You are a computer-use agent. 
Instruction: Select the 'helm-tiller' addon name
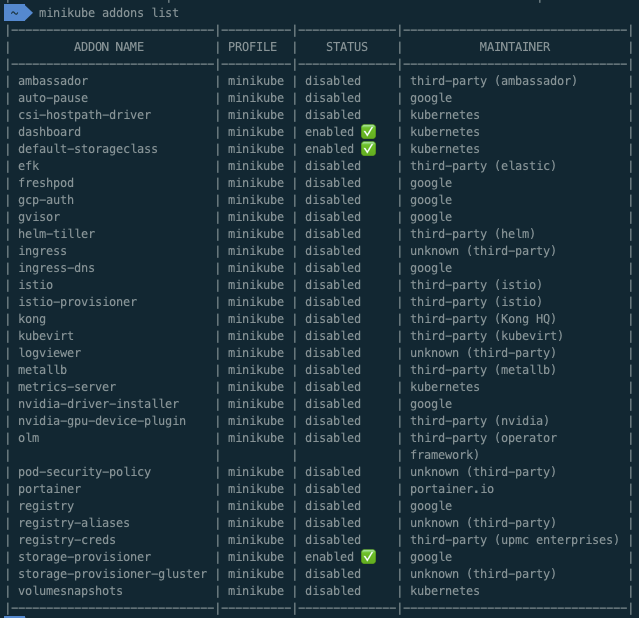(57, 234)
